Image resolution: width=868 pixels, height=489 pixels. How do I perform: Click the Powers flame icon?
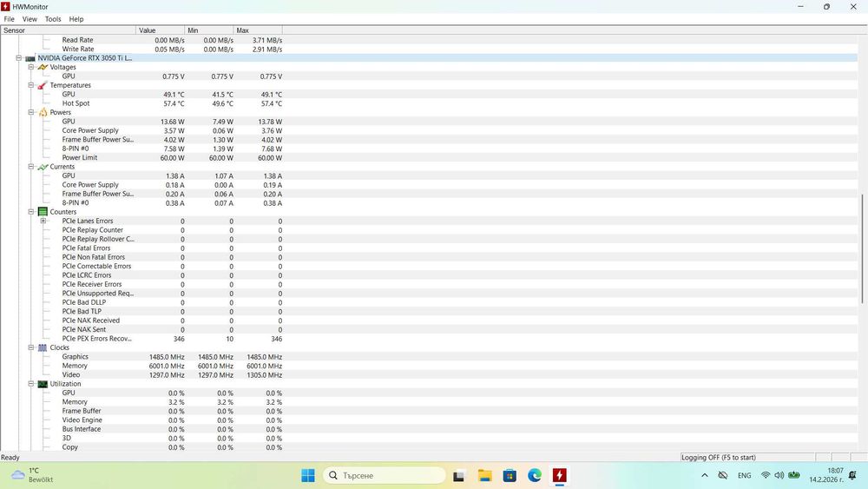point(43,112)
